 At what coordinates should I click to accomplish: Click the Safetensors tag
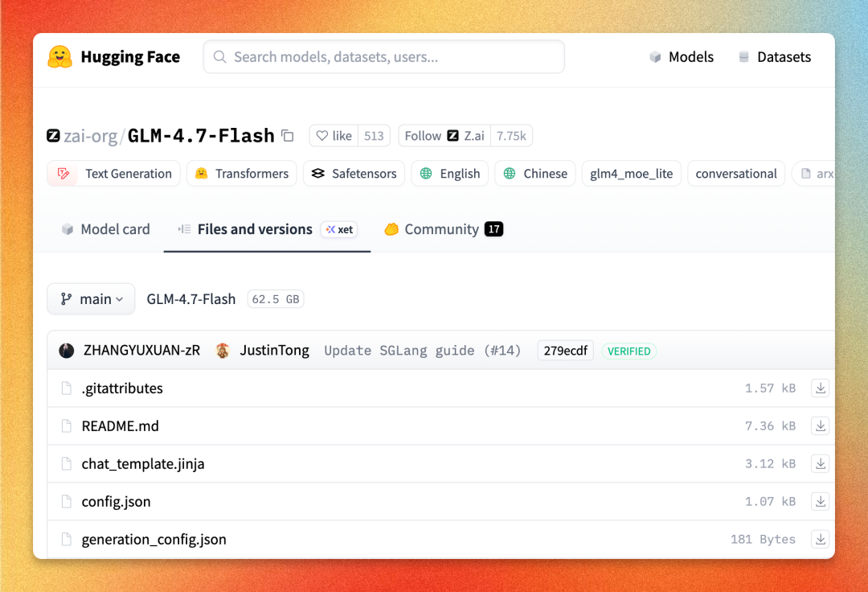[x=354, y=174]
